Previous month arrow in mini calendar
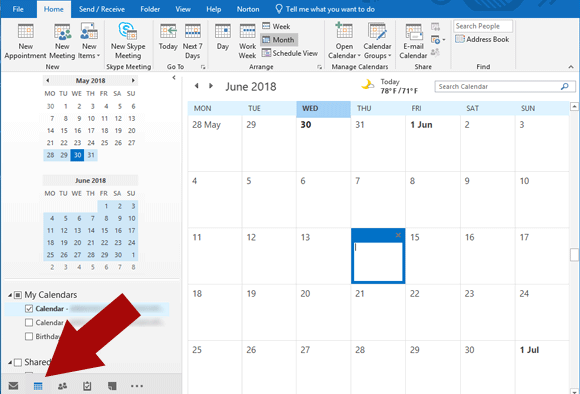 (48, 80)
